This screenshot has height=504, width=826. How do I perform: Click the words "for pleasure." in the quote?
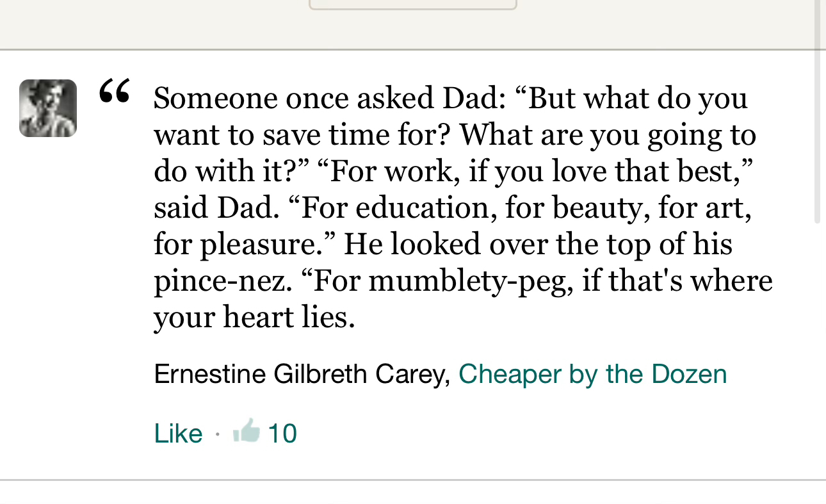tap(243, 245)
